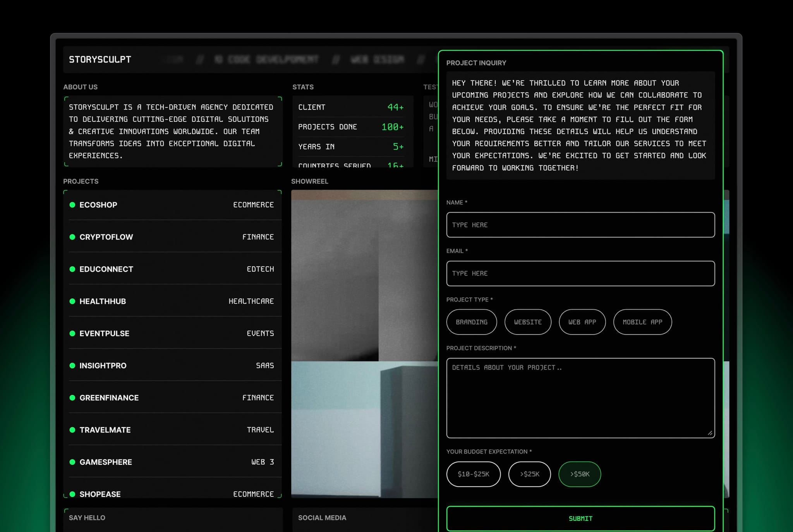Select the Website project type

point(528,322)
